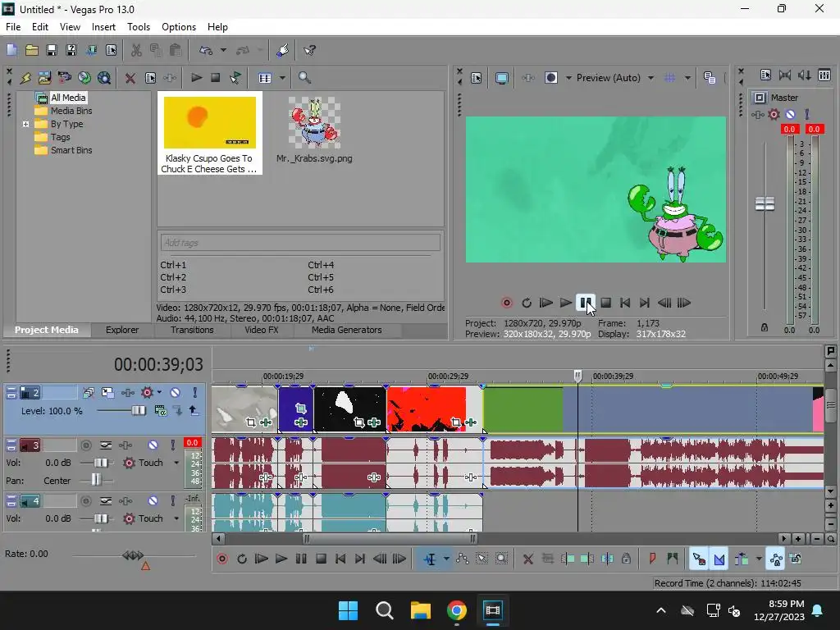Image resolution: width=840 pixels, height=630 pixels.
Task: Click the media search magnifier icon
Action: point(304,78)
